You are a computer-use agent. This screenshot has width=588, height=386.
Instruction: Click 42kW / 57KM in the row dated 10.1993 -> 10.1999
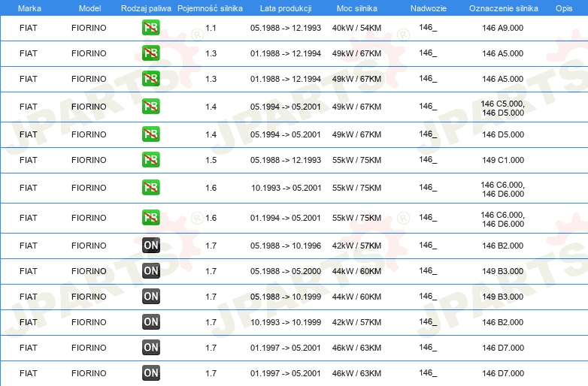point(356,322)
